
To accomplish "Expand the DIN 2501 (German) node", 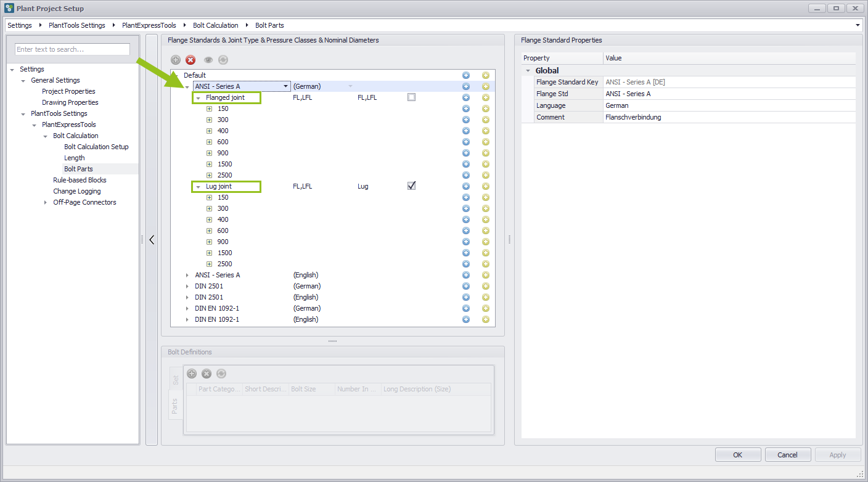I will point(187,286).
